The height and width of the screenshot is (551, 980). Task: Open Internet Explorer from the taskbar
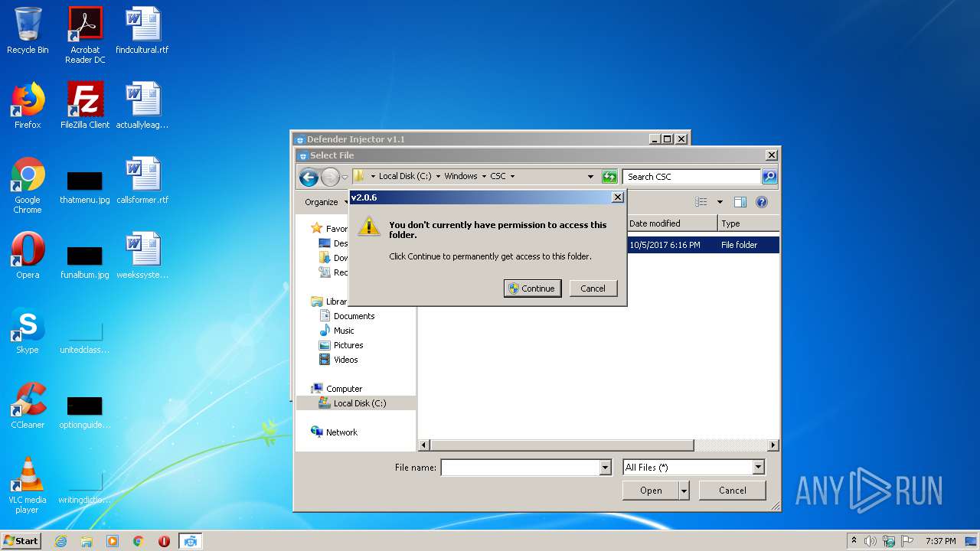pyautogui.click(x=60, y=541)
